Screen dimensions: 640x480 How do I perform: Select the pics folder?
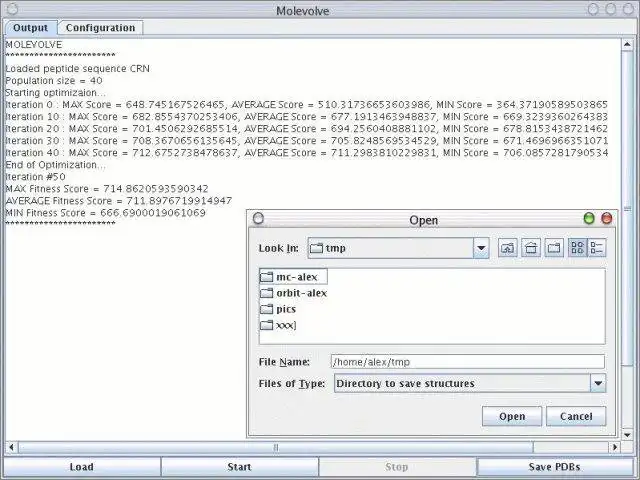278,309
